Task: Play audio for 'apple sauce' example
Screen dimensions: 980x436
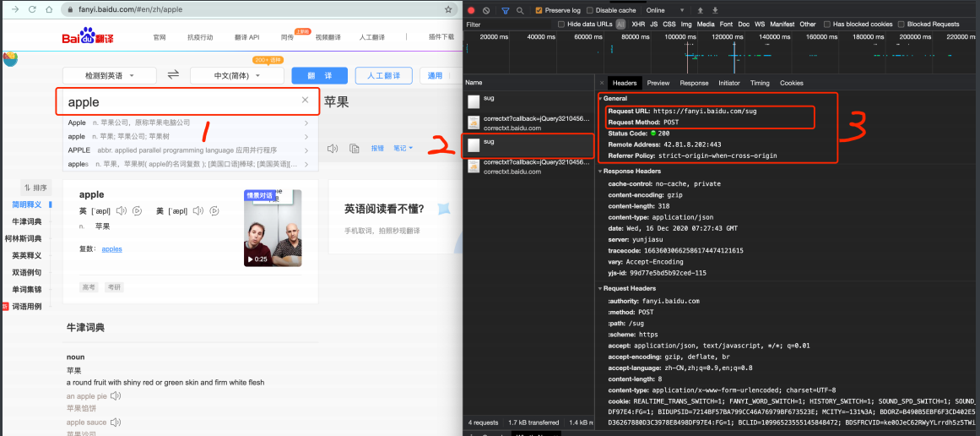Action: pyautogui.click(x=115, y=422)
